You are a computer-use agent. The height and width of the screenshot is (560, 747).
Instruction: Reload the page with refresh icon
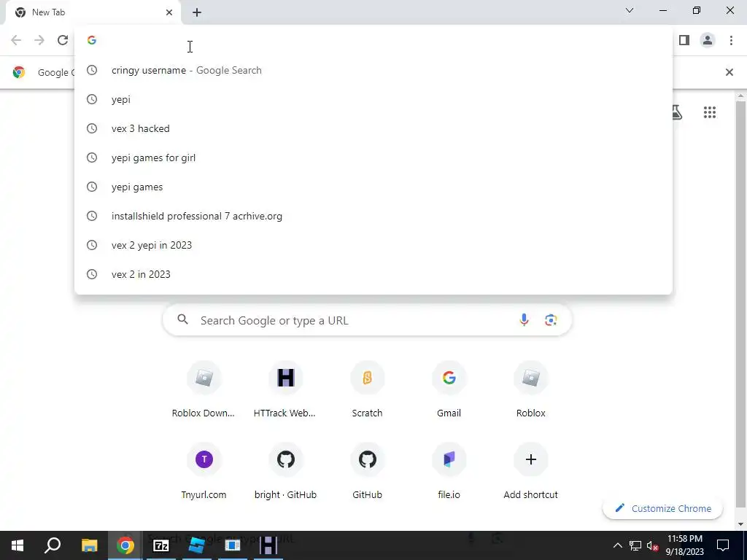tap(63, 40)
